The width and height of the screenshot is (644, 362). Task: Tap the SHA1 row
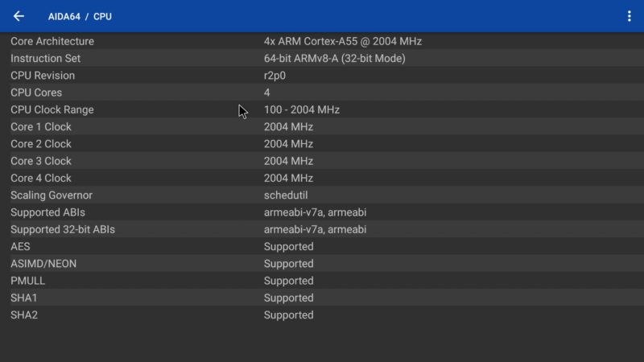(322, 298)
